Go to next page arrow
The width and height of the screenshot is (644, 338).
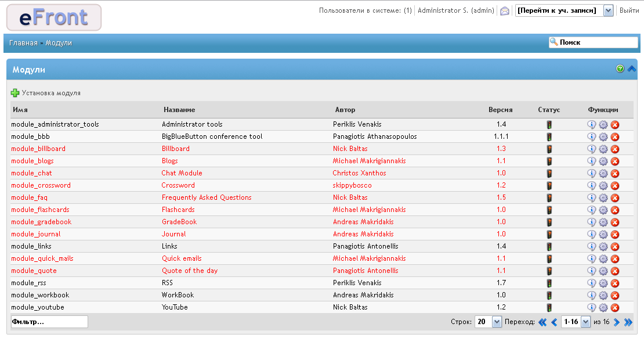tap(617, 322)
